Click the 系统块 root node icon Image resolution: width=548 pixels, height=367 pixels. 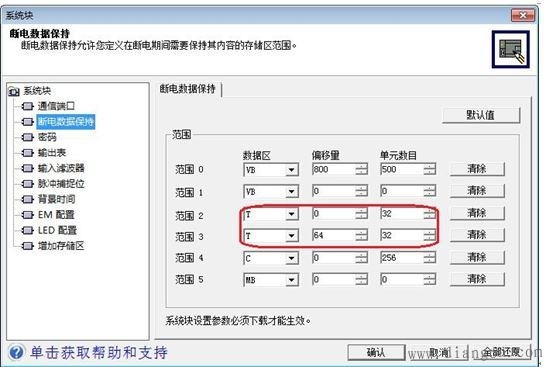(14, 92)
